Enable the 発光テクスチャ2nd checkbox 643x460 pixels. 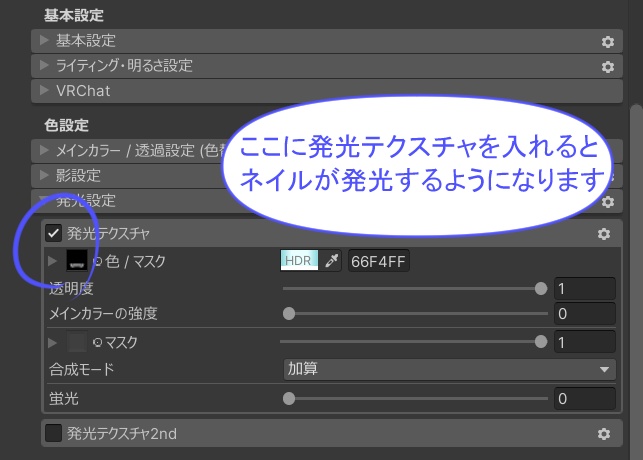pyautogui.click(x=53, y=433)
